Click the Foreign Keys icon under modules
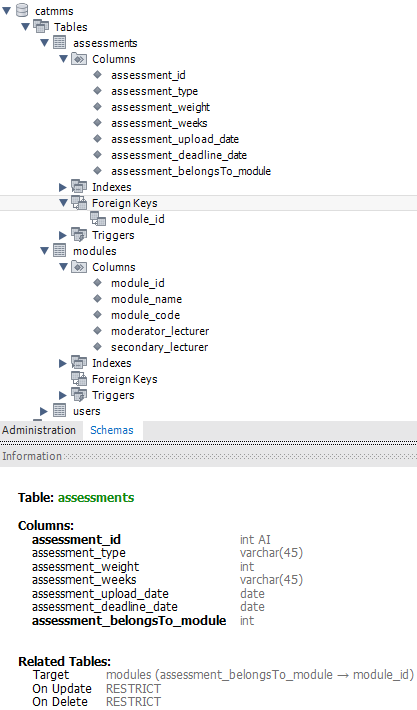 79,379
